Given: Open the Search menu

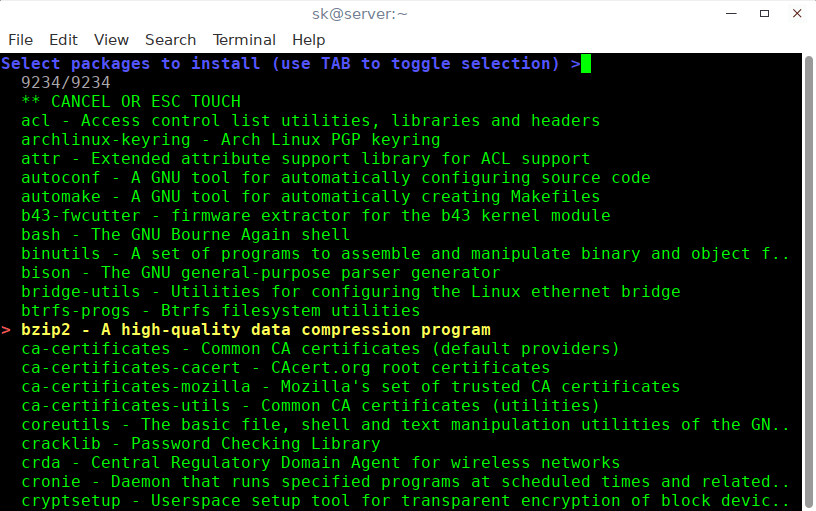Looking at the screenshot, I should click(x=170, y=40).
